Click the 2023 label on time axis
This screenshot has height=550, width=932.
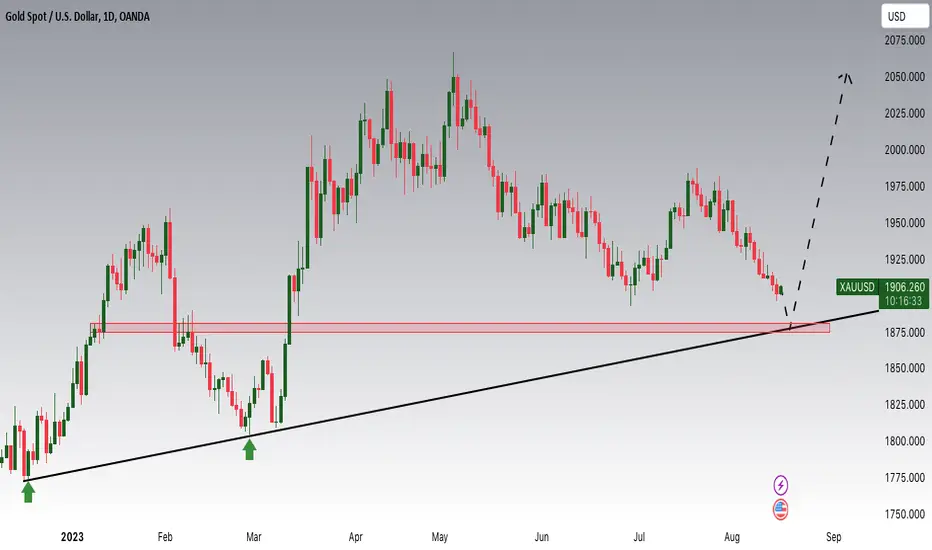point(72,537)
